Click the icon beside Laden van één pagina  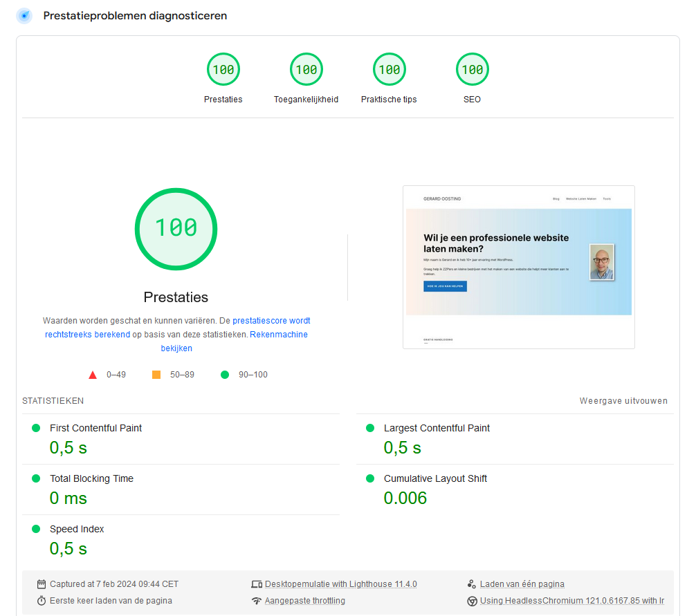(x=472, y=584)
